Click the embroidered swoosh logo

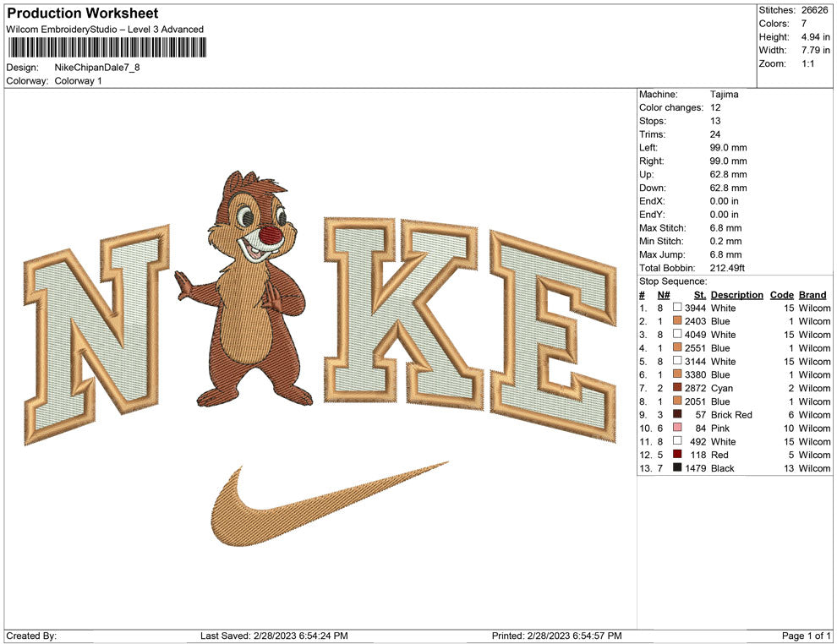coord(330,504)
